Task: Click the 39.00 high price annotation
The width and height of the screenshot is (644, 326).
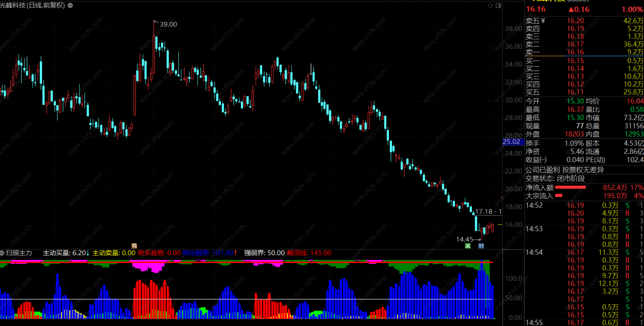Action: click(x=168, y=24)
